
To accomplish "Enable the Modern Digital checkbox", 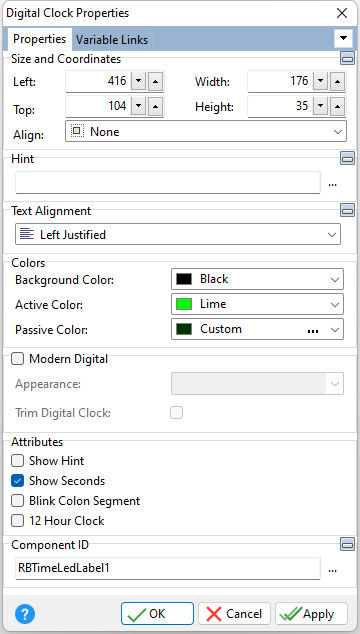I will (17, 359).
